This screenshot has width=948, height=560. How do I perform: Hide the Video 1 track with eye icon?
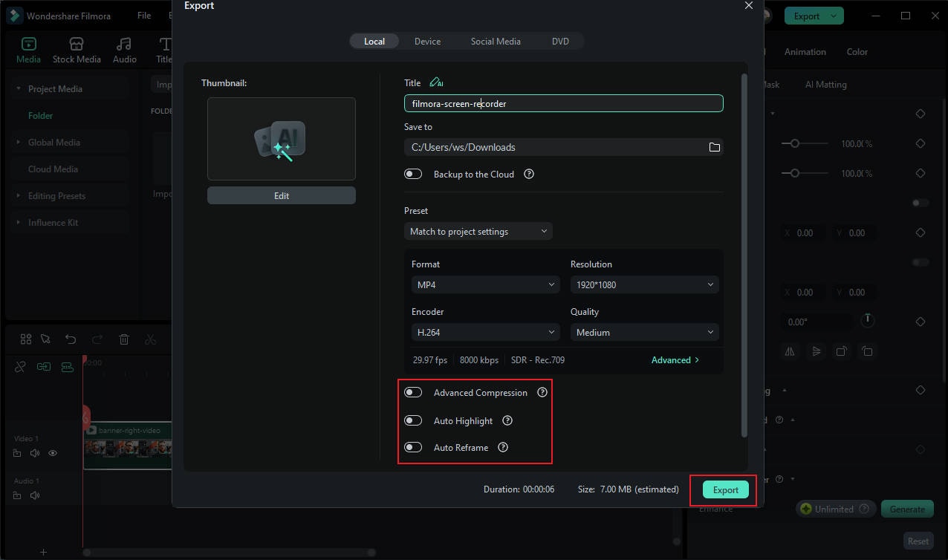(x=53, y=453)
